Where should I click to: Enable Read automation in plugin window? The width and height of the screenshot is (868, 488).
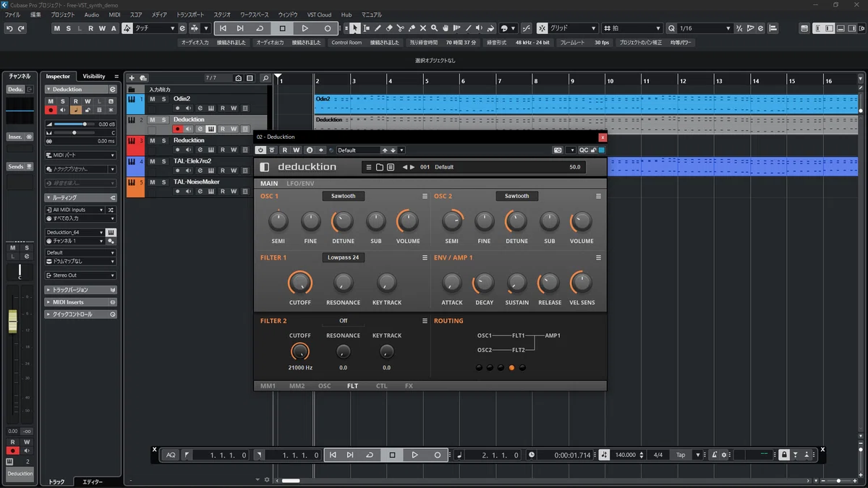pos(285,150)
